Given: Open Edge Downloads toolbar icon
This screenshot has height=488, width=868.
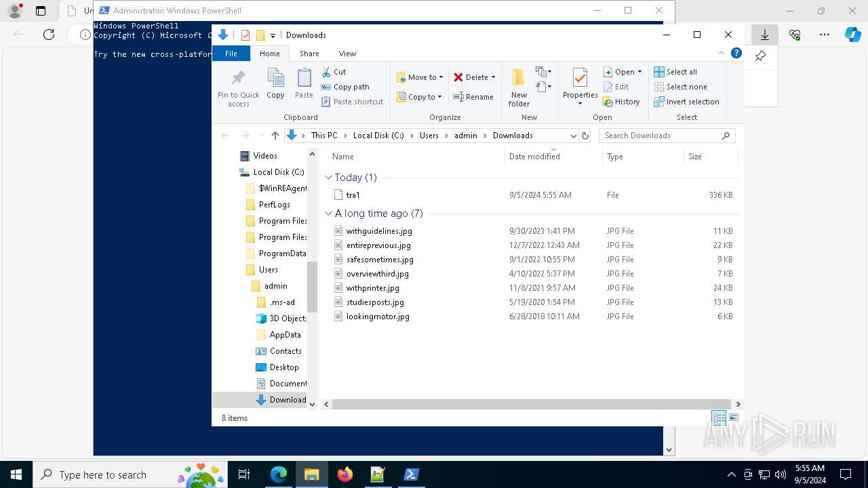Looking at the screenshot, I should click(x=764, y=35).
